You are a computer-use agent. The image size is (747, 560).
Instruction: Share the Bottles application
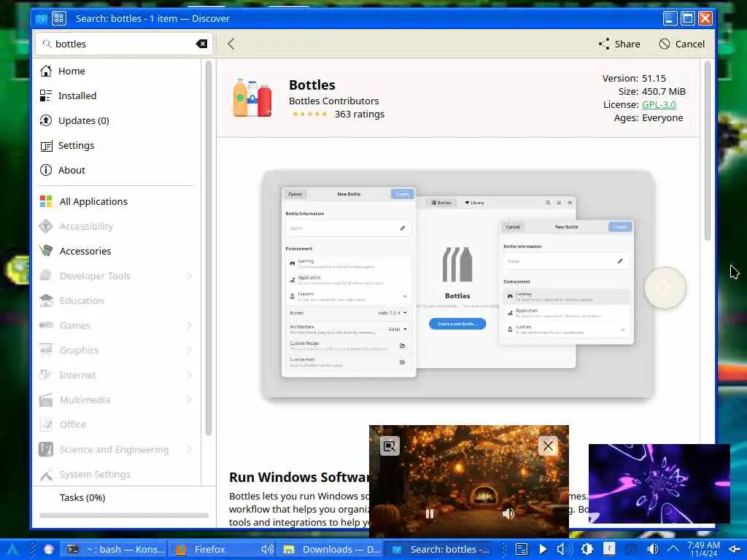tap(619, 44)
